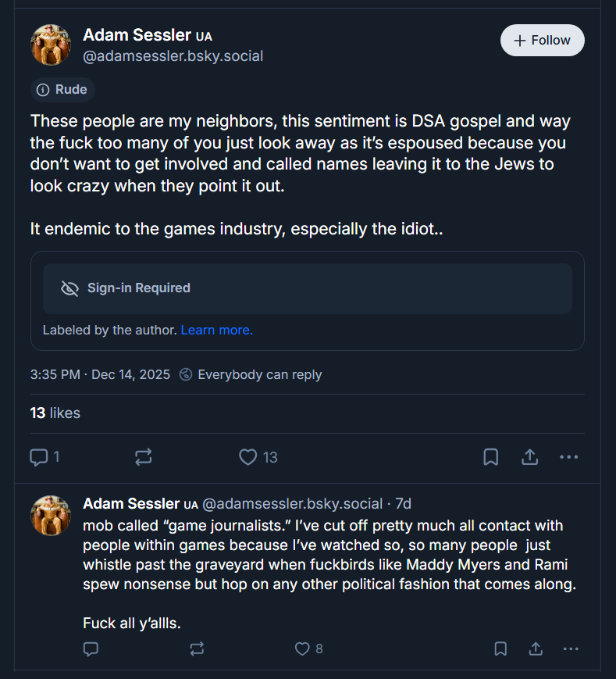Open the Rude label info badge
616x679 pixels.
62,90
